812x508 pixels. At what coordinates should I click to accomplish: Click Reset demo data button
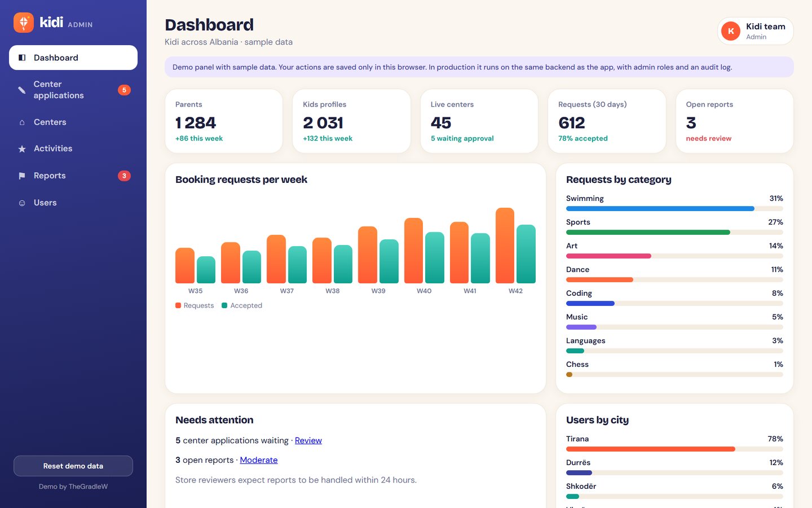pyautogui.click(x=73, y=466)
